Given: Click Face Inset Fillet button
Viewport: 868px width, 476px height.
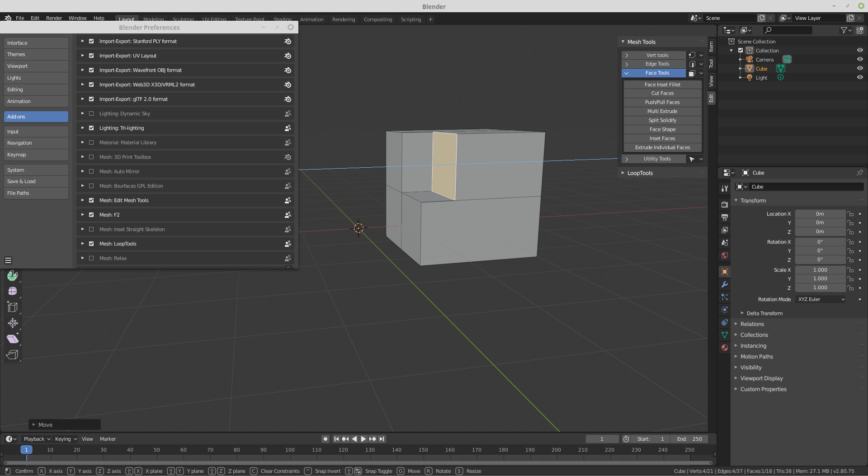Looking at the screenshot, I should 662,85.
